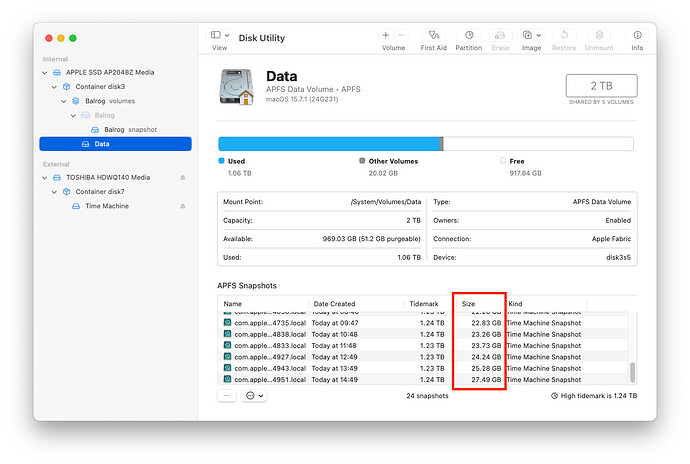Viewport: 690px width, 464px height.
Task: Open the View sidebar dropdown
Action: (x=219, y=36)
